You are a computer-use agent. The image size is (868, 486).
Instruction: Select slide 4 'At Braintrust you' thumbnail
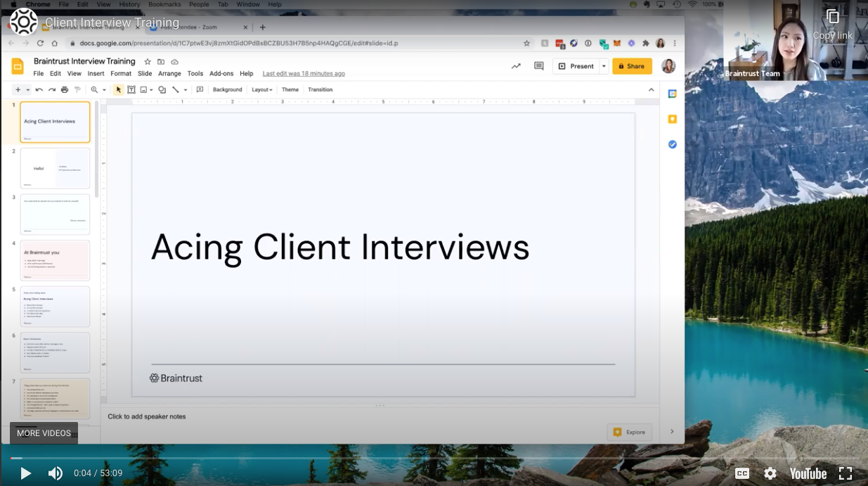click(x=55, y=260)
